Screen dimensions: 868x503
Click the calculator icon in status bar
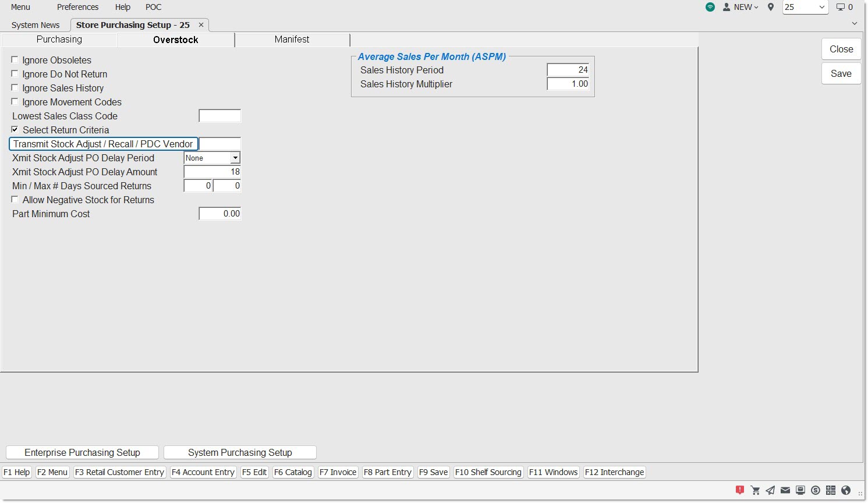coord(831,490)
